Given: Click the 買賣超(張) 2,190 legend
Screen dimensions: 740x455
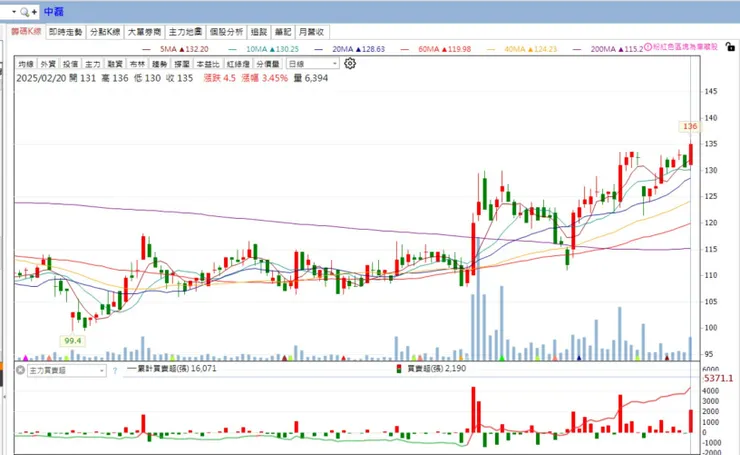Looking at the screenshot, I should point(431,368).
